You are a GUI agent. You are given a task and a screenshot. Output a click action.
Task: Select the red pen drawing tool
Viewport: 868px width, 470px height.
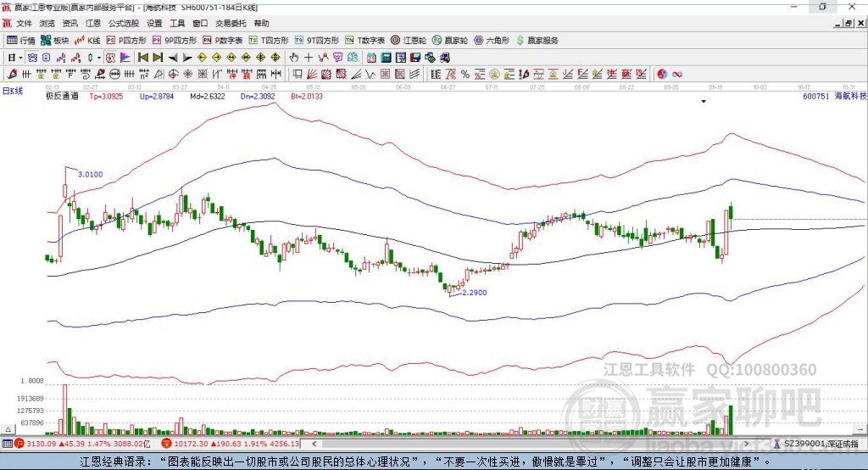point(12,74)
